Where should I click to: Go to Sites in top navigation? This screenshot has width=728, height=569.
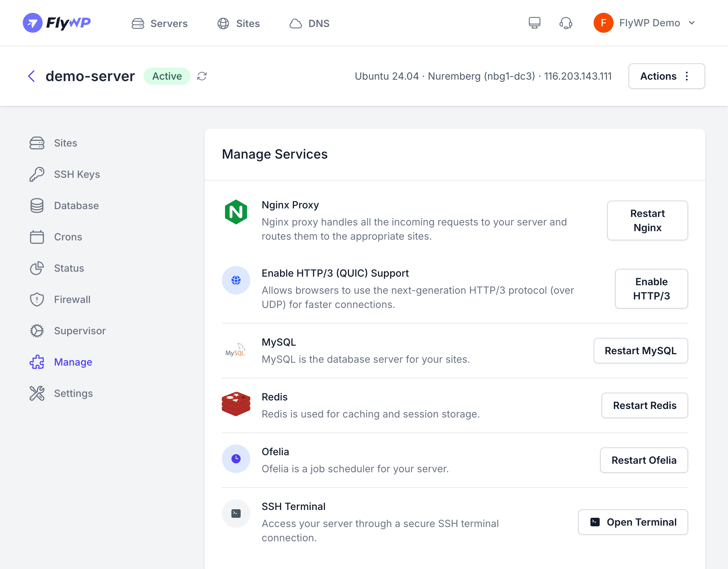(x=239, y=23)
